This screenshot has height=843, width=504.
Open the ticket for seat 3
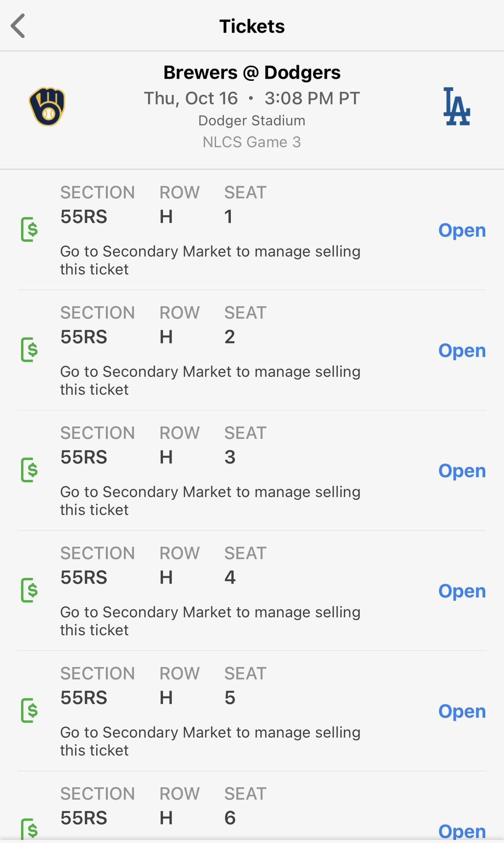[x=462, y=471]
